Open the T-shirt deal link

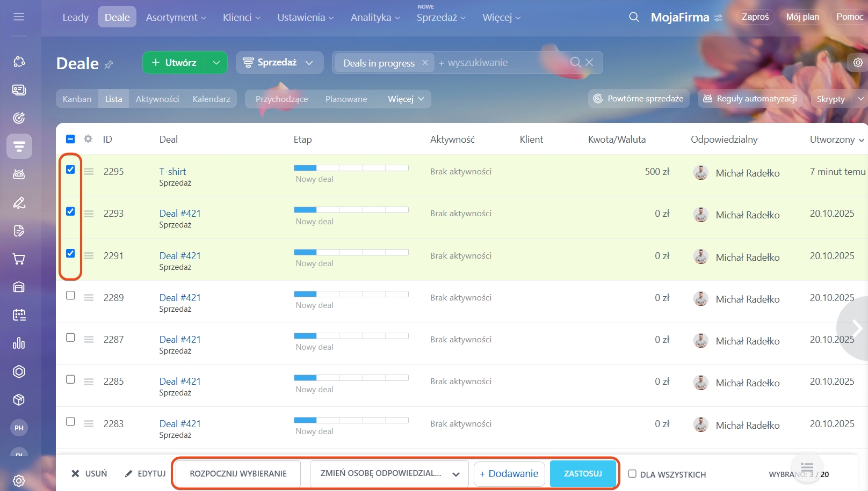pos(172,172)
